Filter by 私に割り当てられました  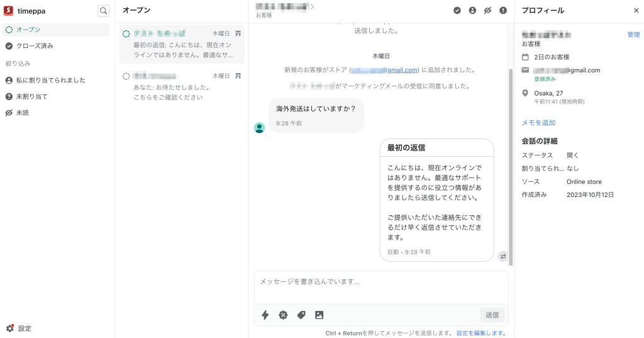(x=56, y=80)
